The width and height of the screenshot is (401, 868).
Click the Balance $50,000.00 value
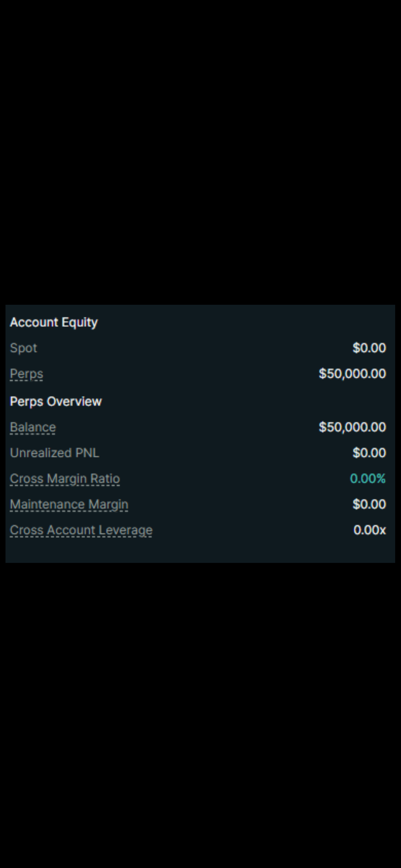(x=352, y=427)
